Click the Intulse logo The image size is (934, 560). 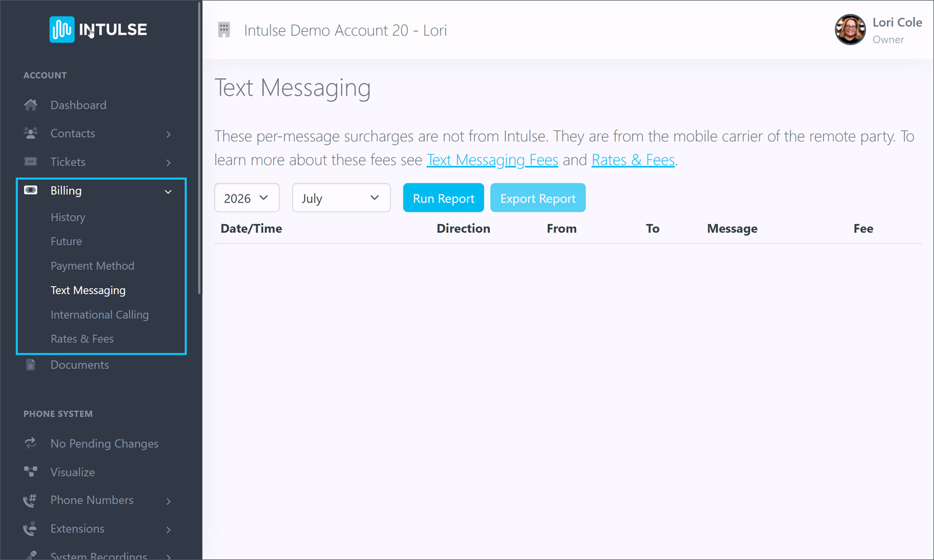pos(98,29)
